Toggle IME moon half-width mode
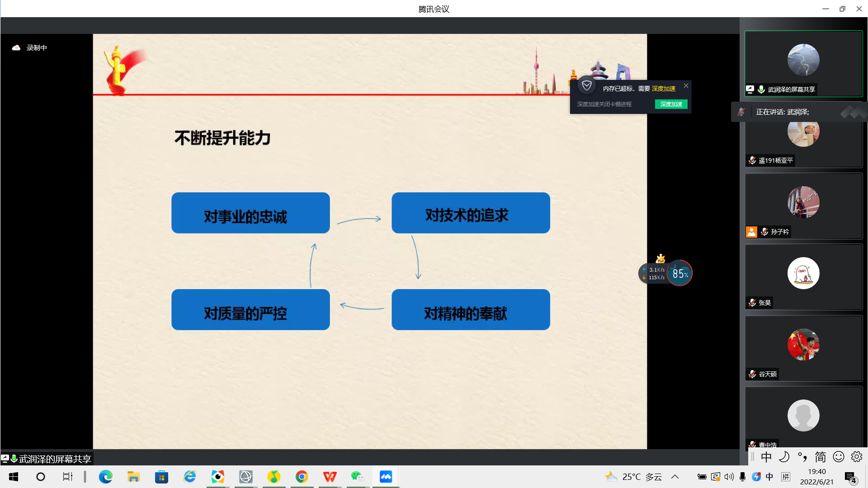Viewport: 868px width, 488px height. tap(784, 457)
